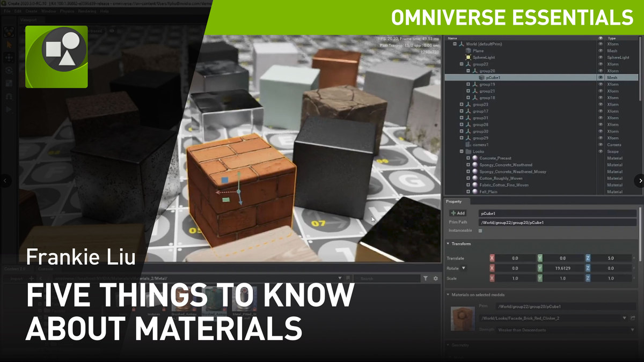
Task: Toggle camera1 visibility eye
Action: point(601,145)
